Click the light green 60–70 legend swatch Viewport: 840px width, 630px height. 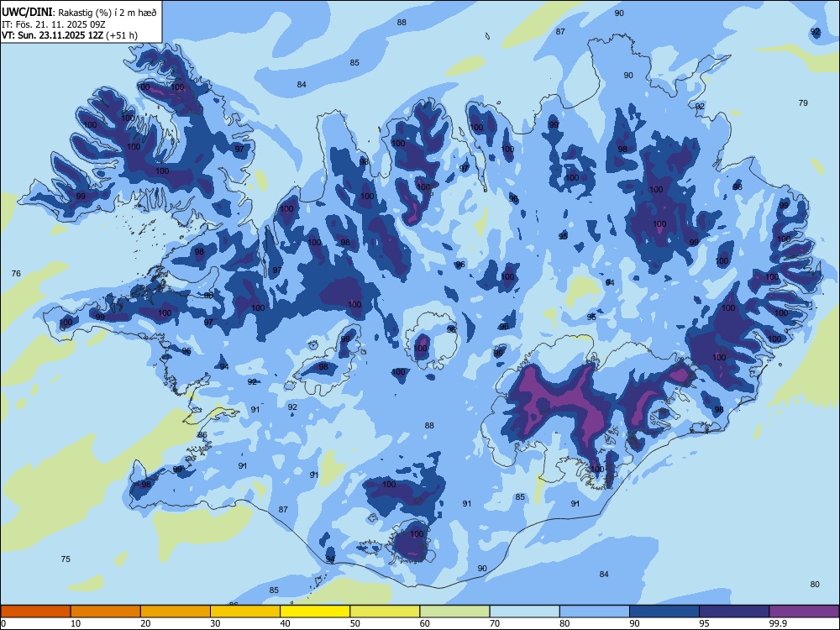[x=454, y=612]
